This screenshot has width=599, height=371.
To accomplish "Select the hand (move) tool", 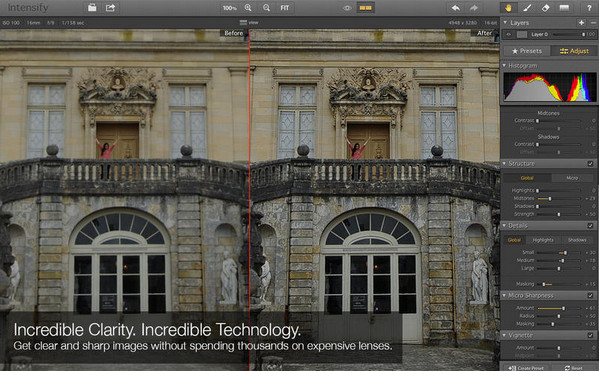I will pyautogui.click(x=508, y=8).
